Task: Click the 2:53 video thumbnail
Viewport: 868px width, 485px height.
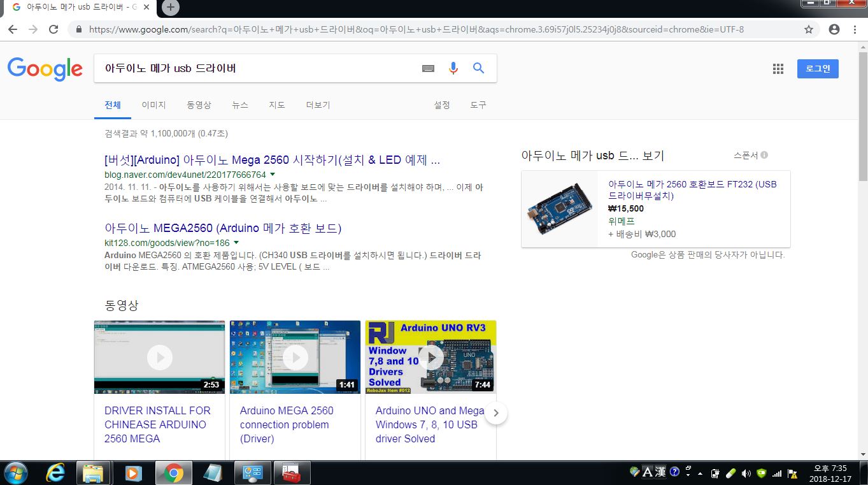Action: pos(159,357)
